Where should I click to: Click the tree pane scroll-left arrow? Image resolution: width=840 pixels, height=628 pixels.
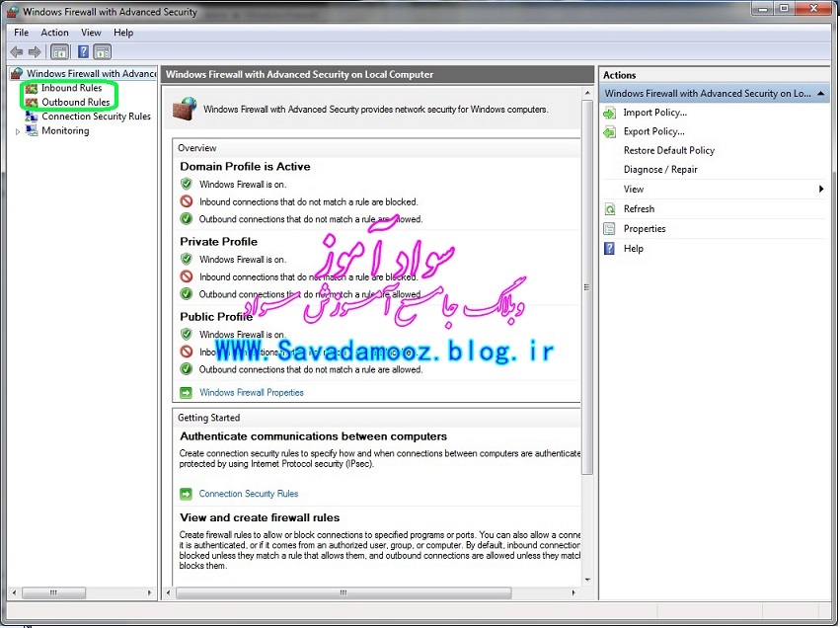coord(15,592)
